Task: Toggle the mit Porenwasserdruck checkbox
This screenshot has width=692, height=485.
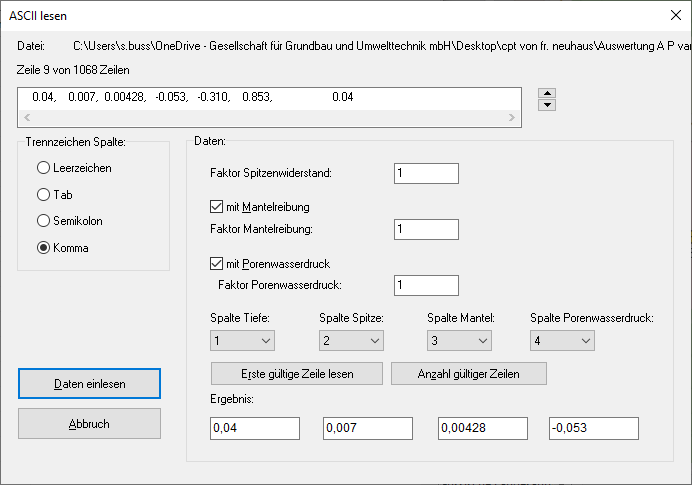Action: point(218,264)
